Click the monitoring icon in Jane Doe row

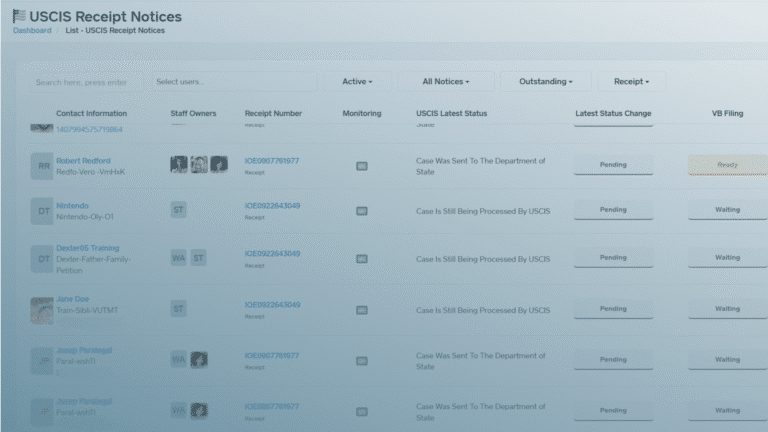point(362,310)
